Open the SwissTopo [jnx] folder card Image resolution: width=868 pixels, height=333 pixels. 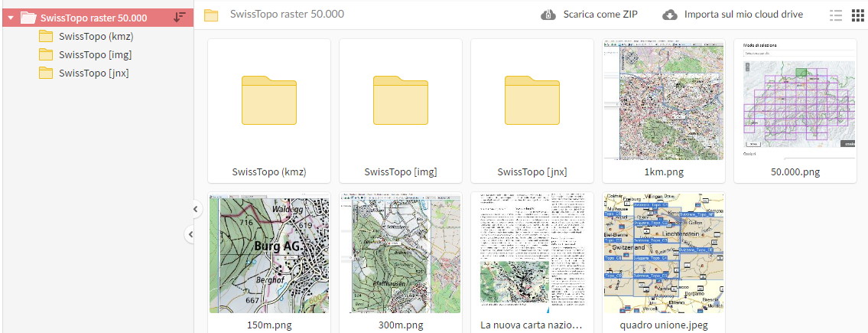(532, 111)
